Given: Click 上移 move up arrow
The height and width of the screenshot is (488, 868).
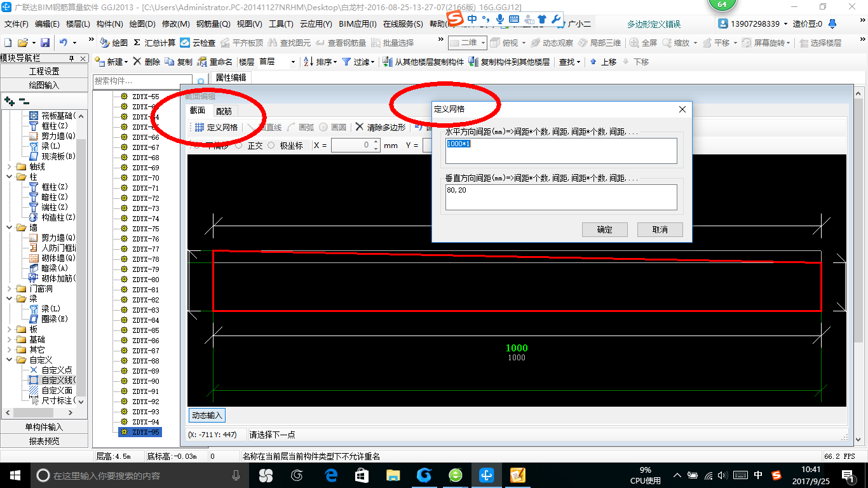Looking at the screenshot, I should click(x=603, y=62).
